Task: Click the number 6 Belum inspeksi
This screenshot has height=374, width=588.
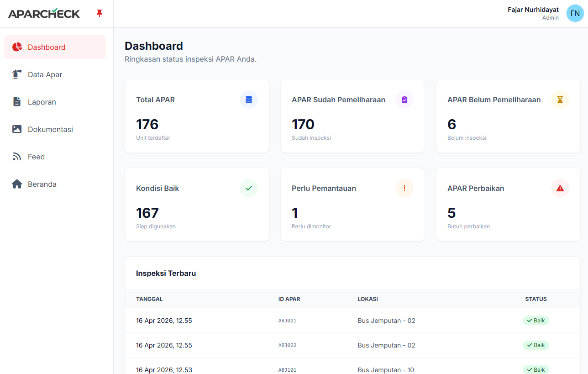Action: pos(452,124)
